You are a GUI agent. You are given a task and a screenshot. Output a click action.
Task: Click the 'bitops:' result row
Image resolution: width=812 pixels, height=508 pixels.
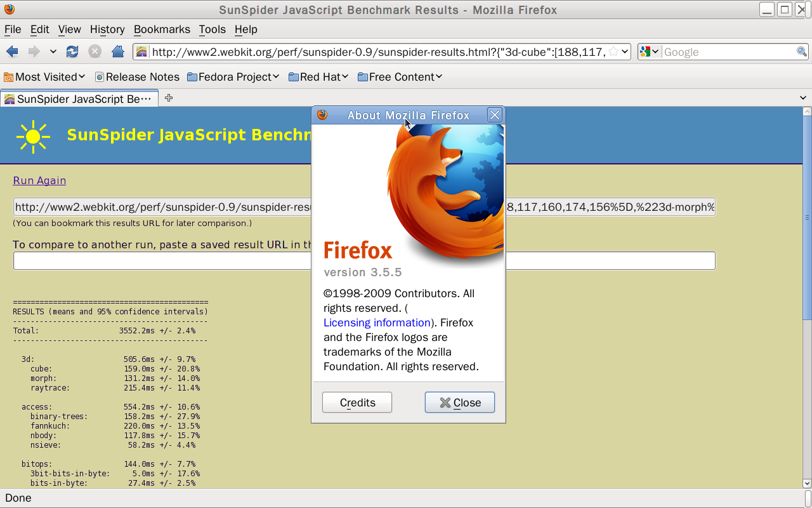tap(108, 464)
